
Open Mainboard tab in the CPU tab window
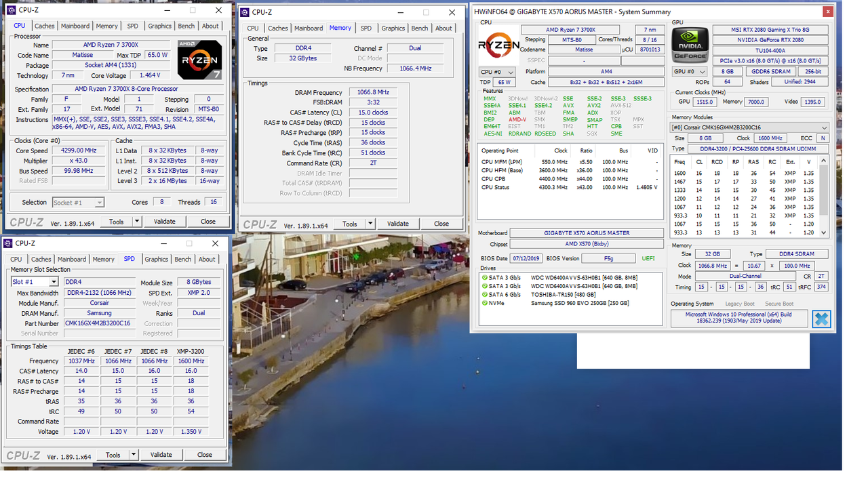pos(75,26)
